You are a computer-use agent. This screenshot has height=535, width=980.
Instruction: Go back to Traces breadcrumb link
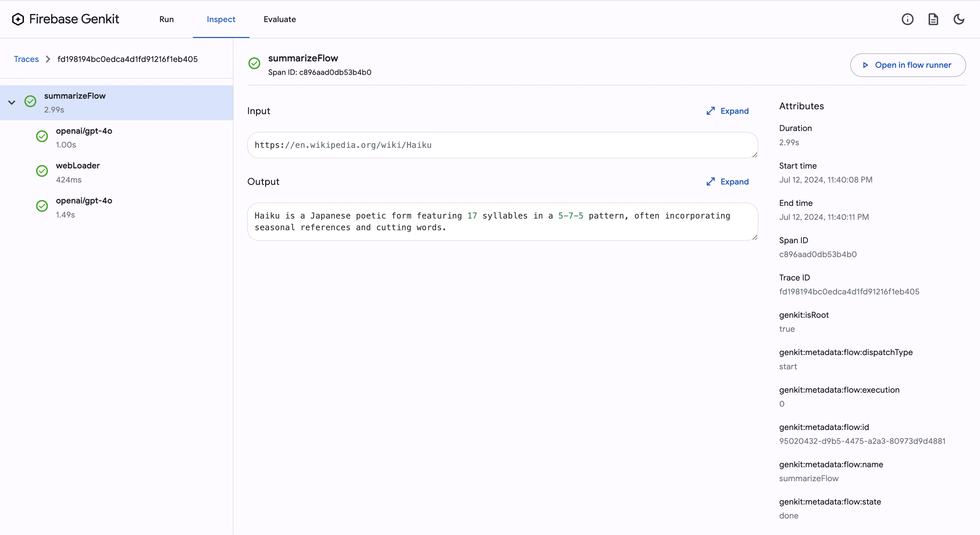point(26,59)
